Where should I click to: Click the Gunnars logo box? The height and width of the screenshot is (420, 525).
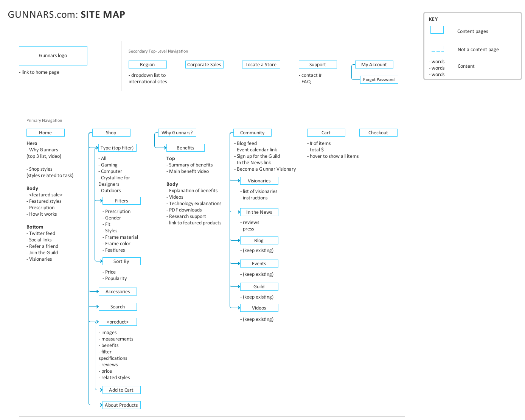pos(53,56)
